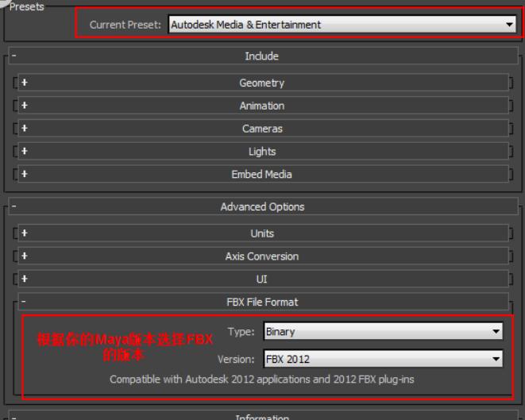Image resolution: width=525 pixels, height=420 pixels.
Task: Click the Embed Media rollout title
Action: pos(261,175)
